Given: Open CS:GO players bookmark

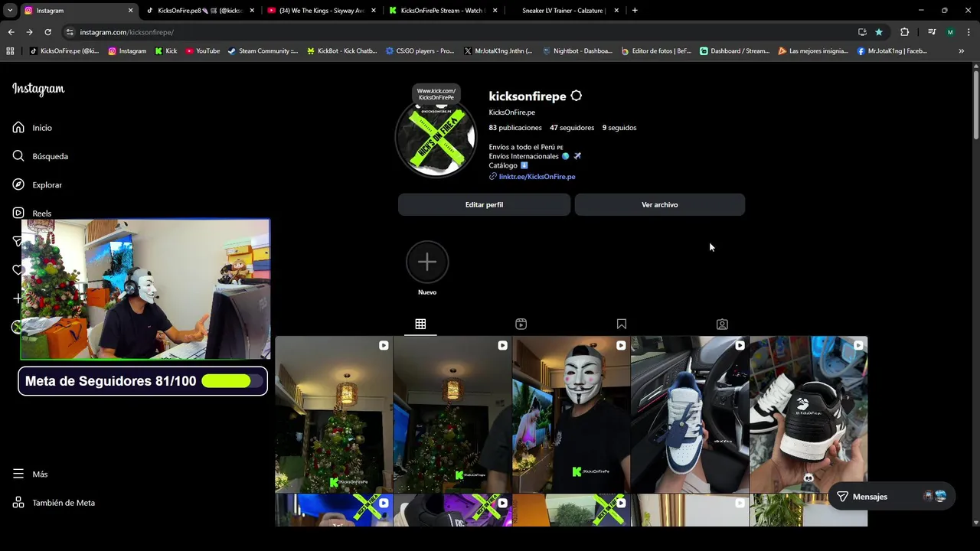Looking at the screenshot, I should tap(420, 51).
